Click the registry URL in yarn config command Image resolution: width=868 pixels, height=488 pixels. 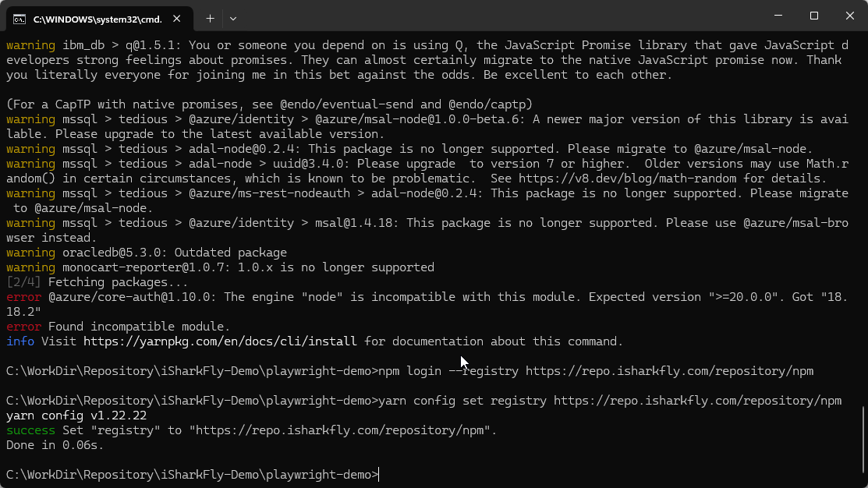point(697,401)
